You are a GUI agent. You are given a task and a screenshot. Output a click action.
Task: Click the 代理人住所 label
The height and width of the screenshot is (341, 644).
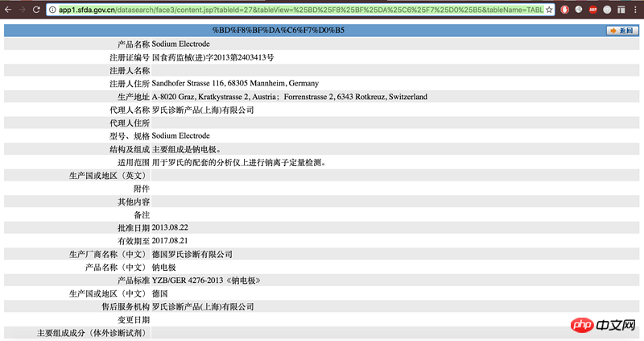(130, 123)
